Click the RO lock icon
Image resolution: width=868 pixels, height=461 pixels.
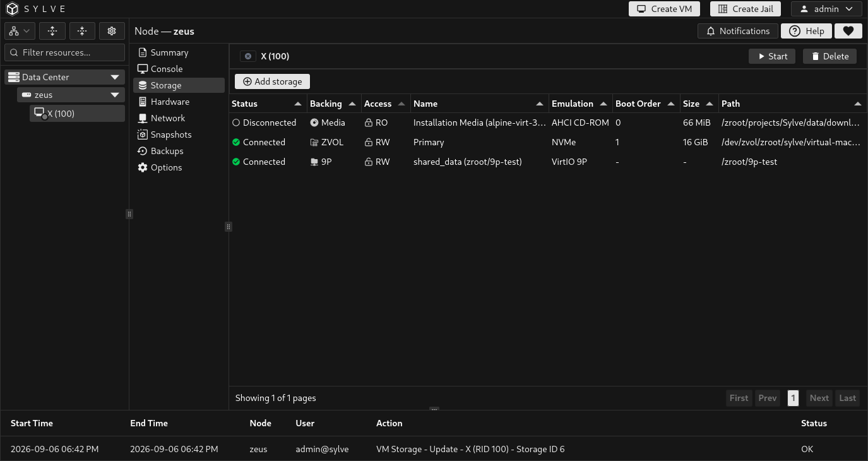pyautogui.click(x=369, y=123)
